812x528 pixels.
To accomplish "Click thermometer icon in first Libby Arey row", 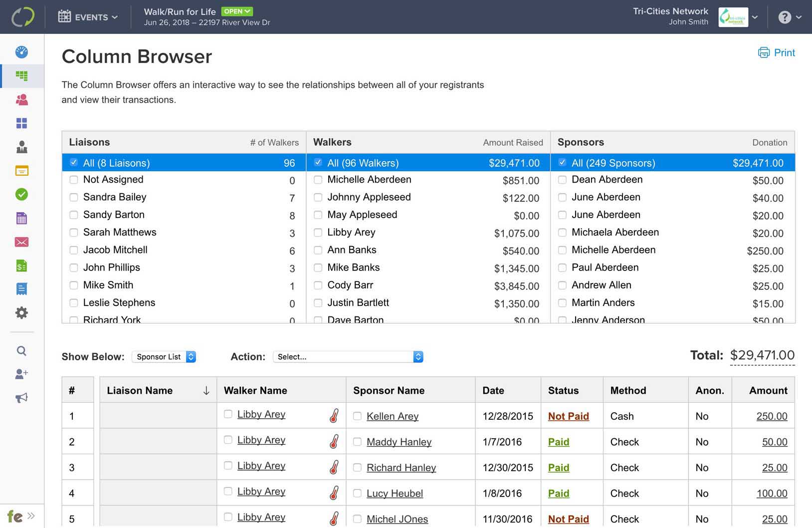I will click(x=334, y=416).
